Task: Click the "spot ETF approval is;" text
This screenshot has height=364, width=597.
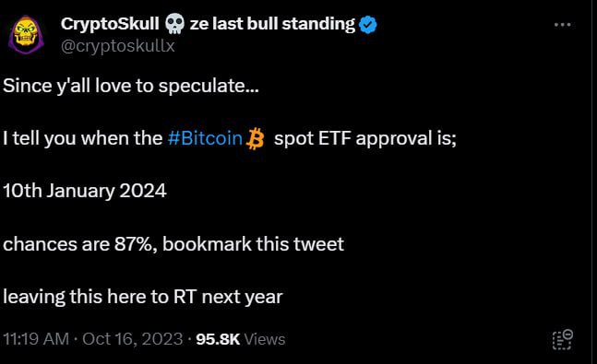Action: [x=365, y=138]
